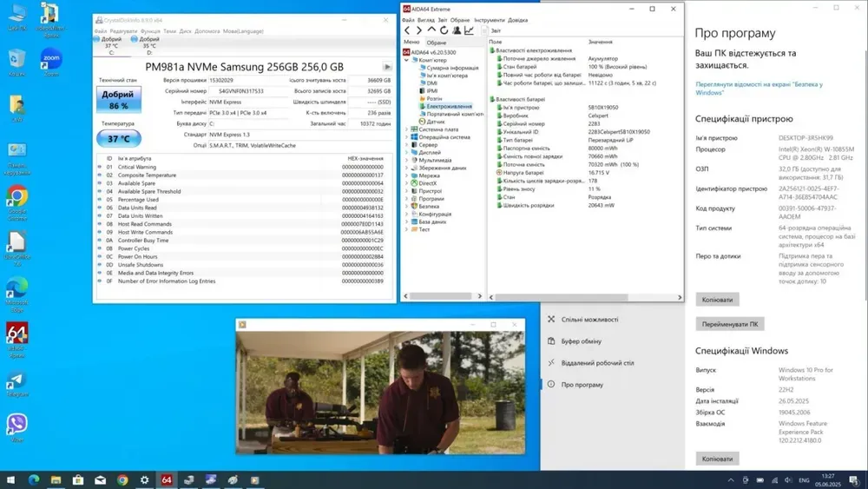Image resolution: width=868 pixels, height=489 pixels.
Task: Open the Функція menu in CrystalDiskInfo
Action: point(150,30)
